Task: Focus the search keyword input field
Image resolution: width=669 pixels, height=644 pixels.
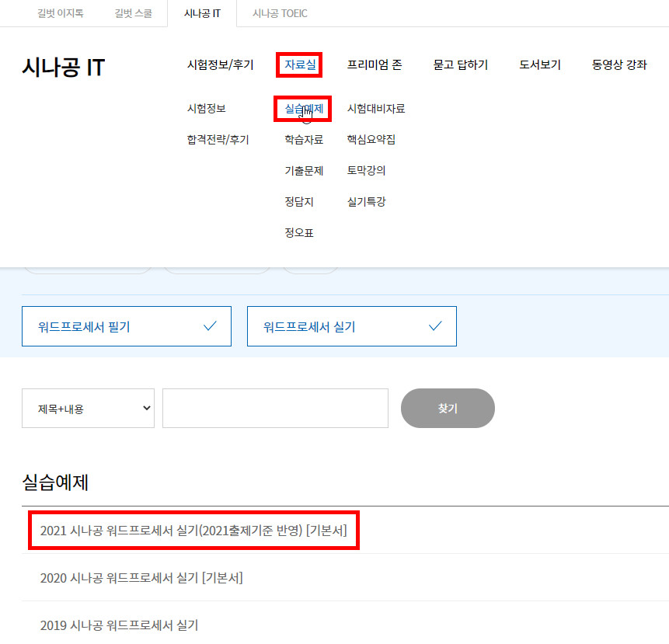Action: point(275,408)
